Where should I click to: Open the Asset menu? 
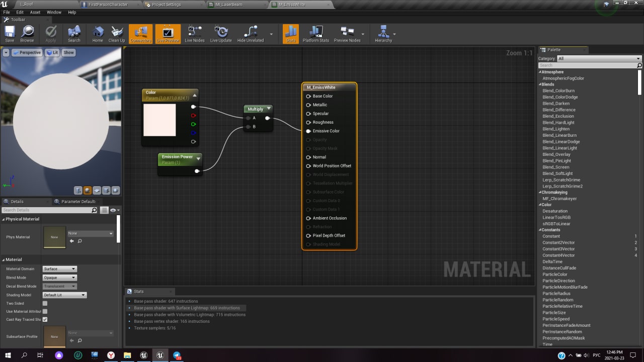pos(35,12)
